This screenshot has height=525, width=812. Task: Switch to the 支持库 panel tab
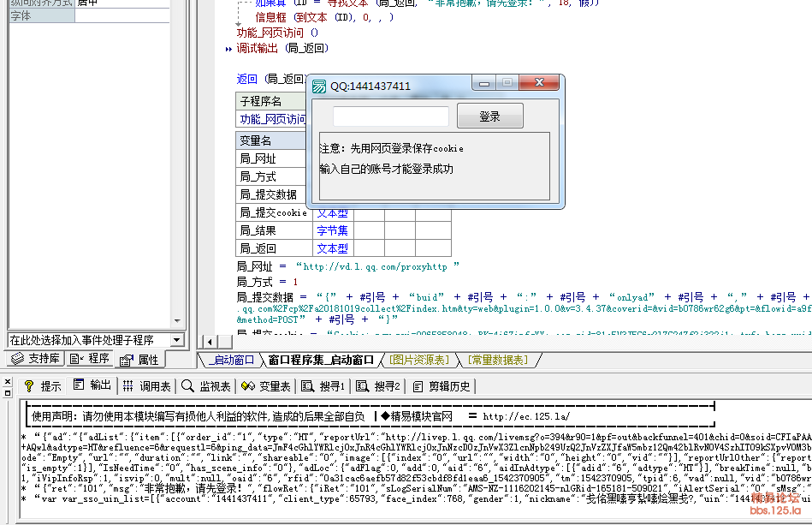point(35,360)
